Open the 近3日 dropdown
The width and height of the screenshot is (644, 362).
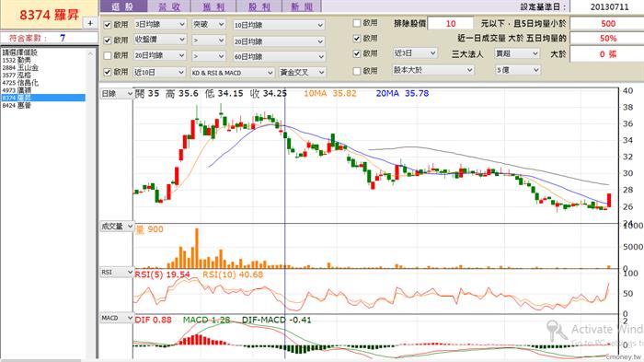[415, 53]
